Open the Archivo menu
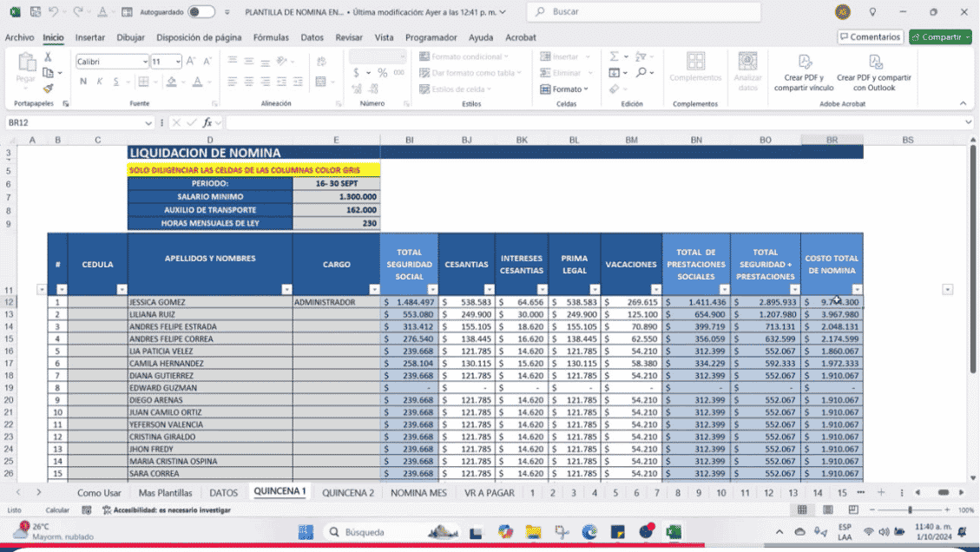This screenshot has width=980, height=552. [x=19, y=37]
